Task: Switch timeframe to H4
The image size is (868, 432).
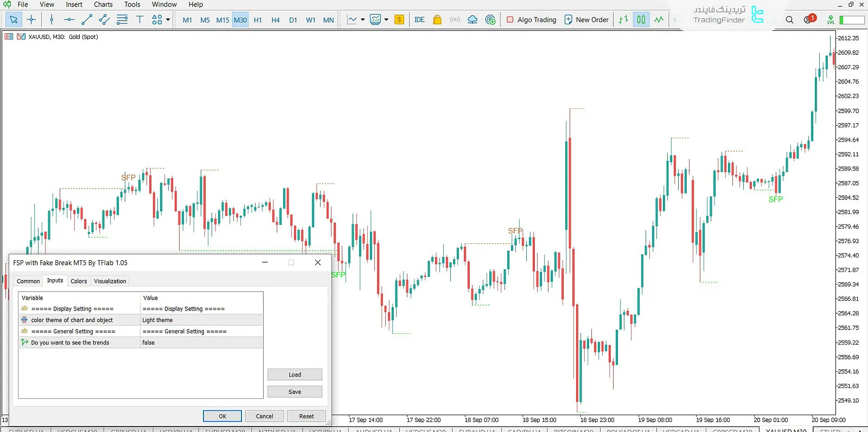Action: [276, 20]
